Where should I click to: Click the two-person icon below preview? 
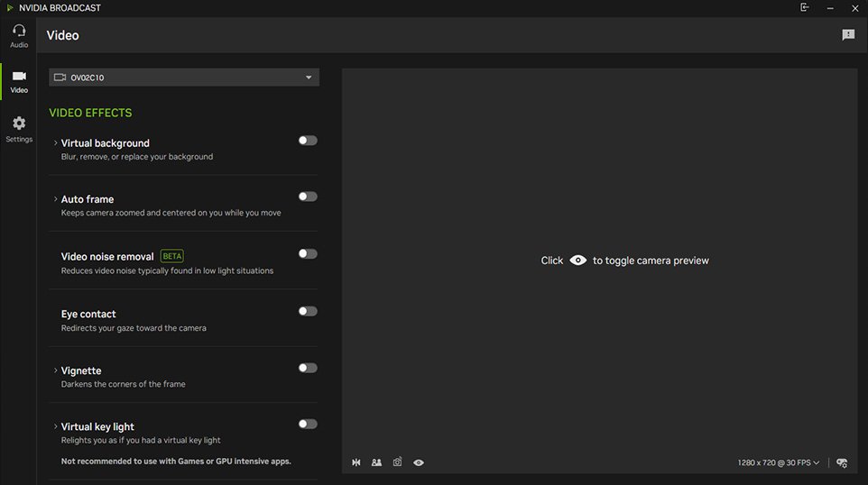(x=376, y=462)
